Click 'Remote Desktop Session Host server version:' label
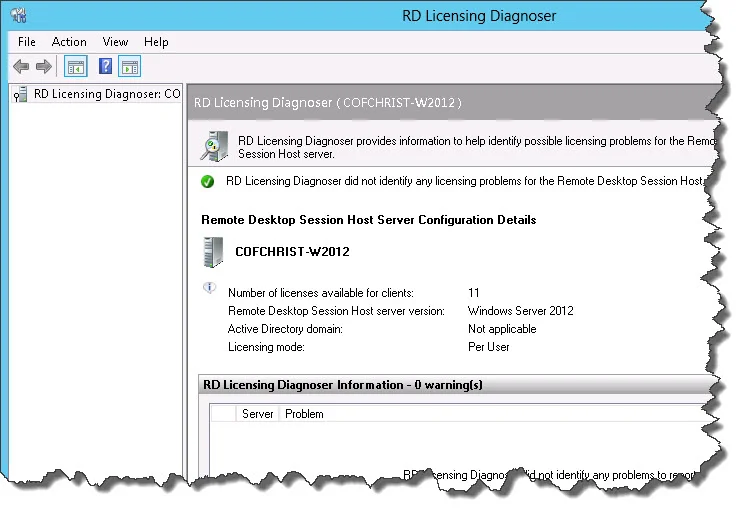Screen dimensions: 747x514 click(336, 311)
